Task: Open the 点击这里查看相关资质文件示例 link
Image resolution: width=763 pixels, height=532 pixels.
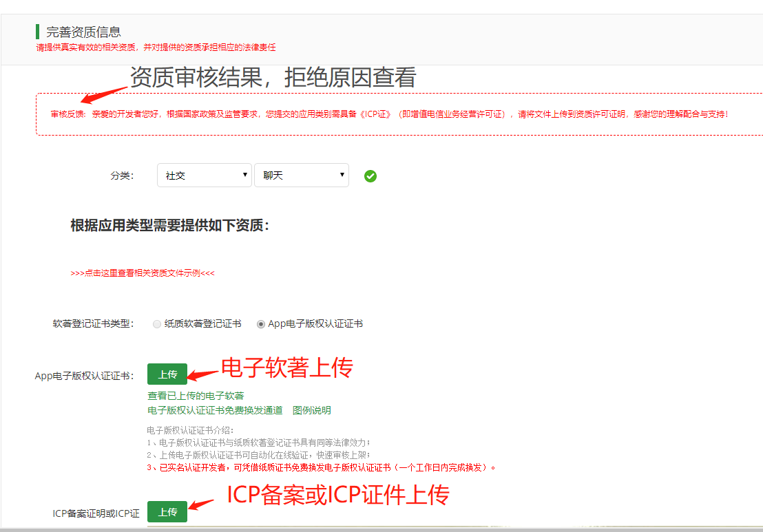Action: [x=143, y=273]
